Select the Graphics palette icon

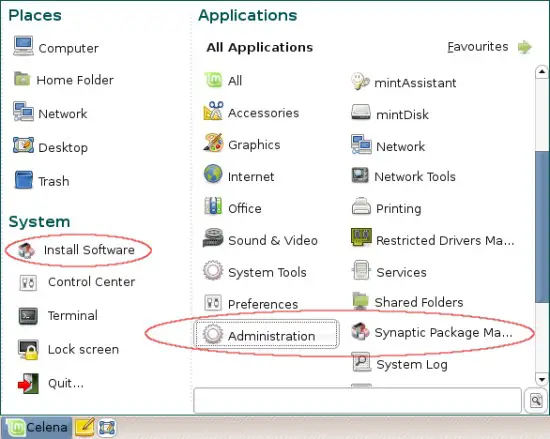[213, 142]
